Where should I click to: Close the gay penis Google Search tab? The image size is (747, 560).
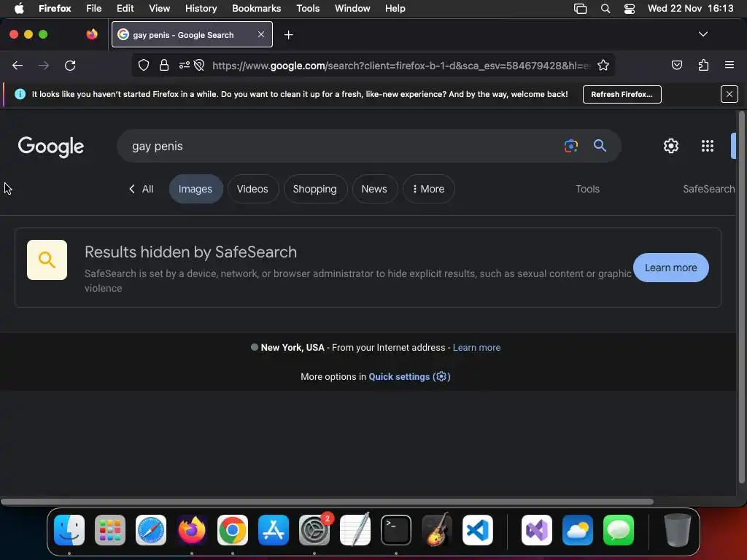[x=261, y=34]
